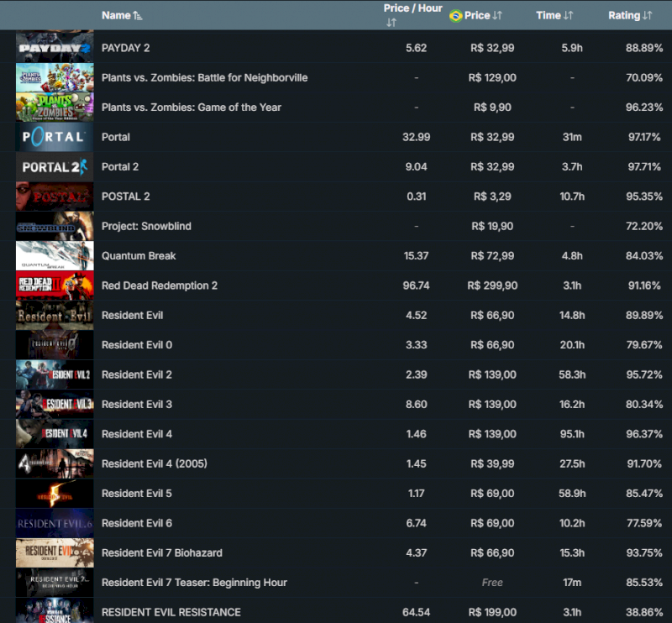Select the 64.54 price per hour value
This screenshot has height=623, width=672.
[x=416, y=612]
